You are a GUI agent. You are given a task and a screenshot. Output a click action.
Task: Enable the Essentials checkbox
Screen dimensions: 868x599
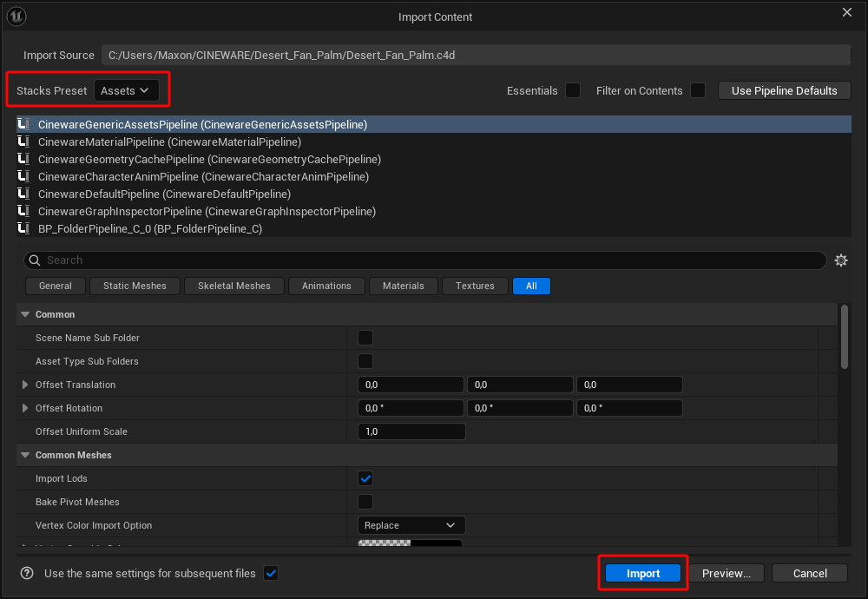pos(573,90)
